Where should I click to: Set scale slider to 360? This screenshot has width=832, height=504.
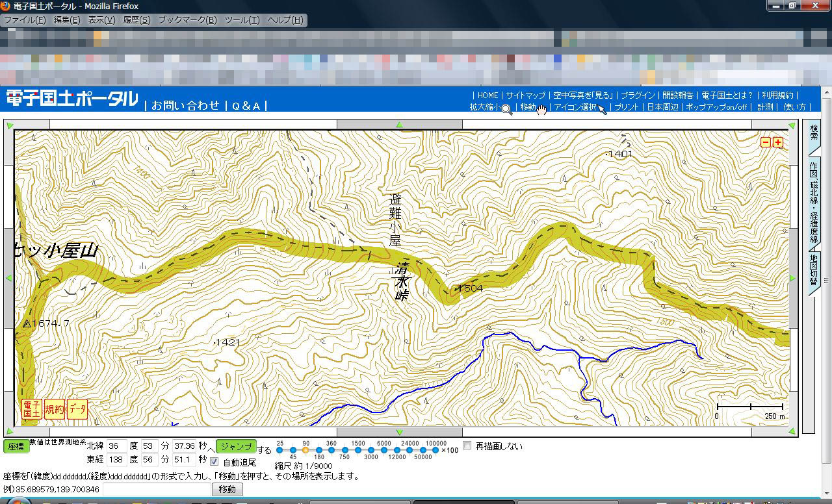[x=331, y=450]
